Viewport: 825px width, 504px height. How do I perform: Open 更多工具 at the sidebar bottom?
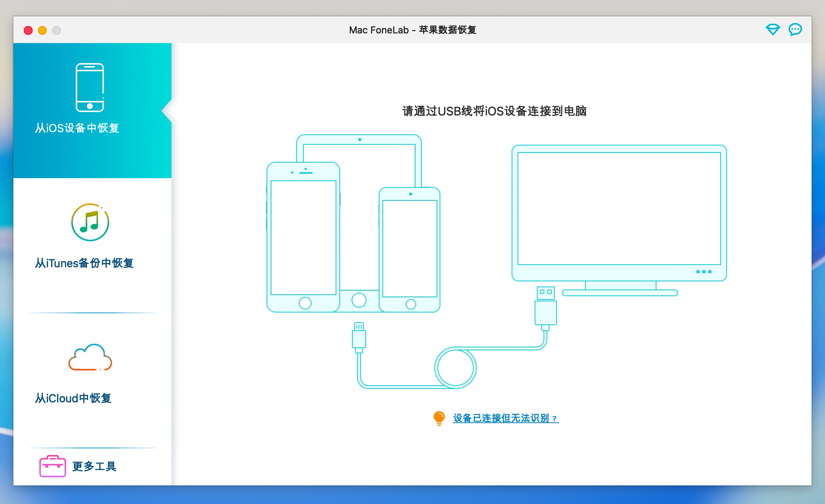click(x=94, y=466)
